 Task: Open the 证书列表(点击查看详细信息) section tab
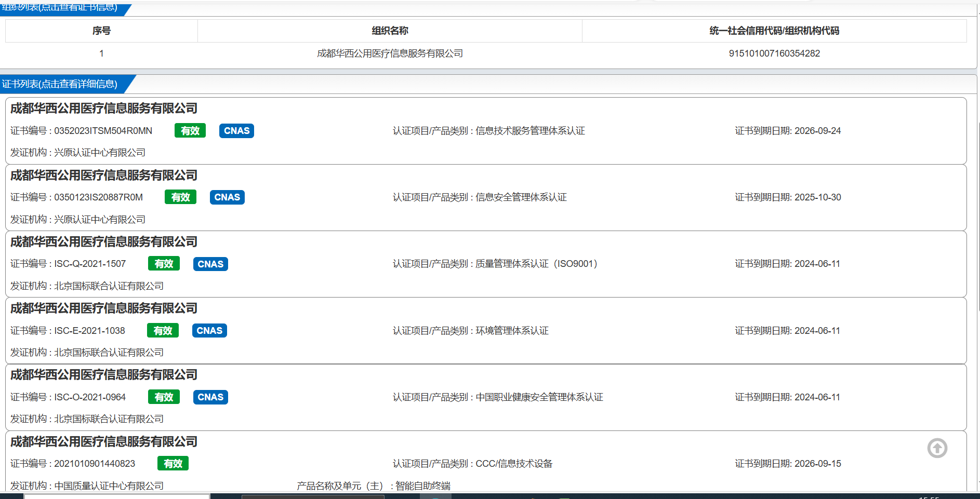60,84
